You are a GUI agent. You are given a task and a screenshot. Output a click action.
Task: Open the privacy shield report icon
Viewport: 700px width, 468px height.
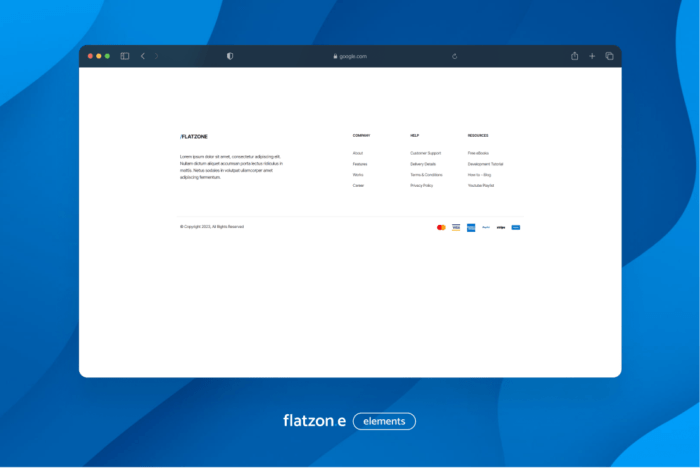click(x=230, y=56)
